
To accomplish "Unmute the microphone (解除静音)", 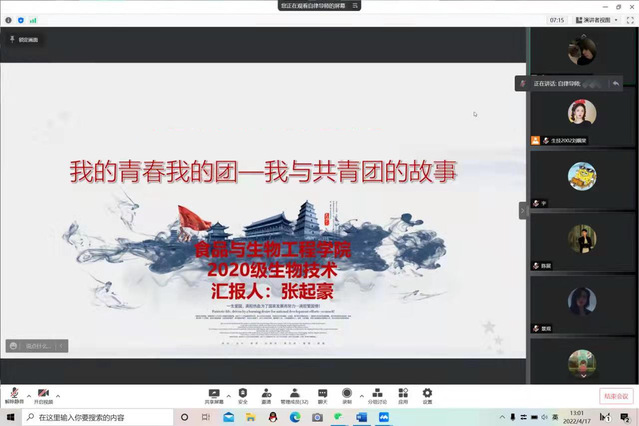I will 14,394.
